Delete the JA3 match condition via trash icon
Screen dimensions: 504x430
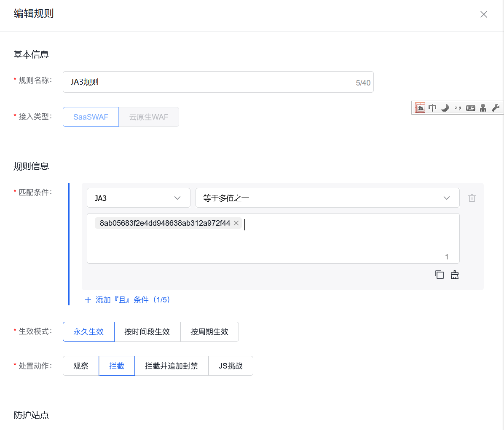tap(472, 198)
